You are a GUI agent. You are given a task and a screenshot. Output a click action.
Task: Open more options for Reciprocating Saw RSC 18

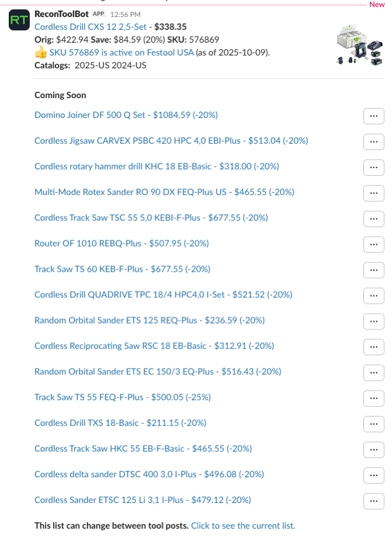(373, 347)
